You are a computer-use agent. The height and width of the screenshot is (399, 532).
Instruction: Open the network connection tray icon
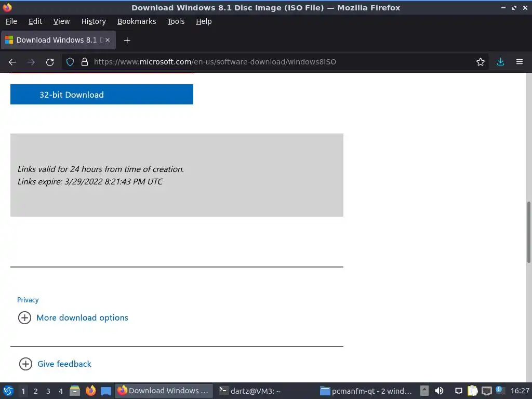pyautogui.click(x=486, y=391)
